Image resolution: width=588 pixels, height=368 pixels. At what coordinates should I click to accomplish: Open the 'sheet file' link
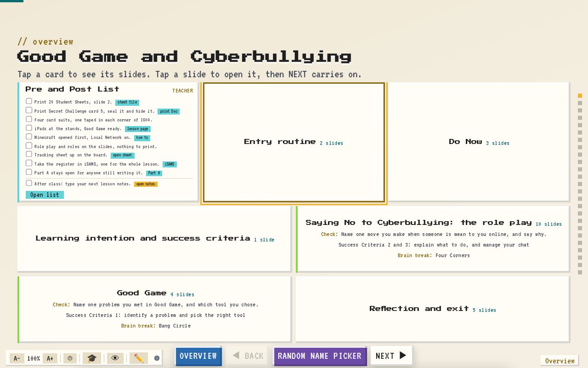coord(127,103)
